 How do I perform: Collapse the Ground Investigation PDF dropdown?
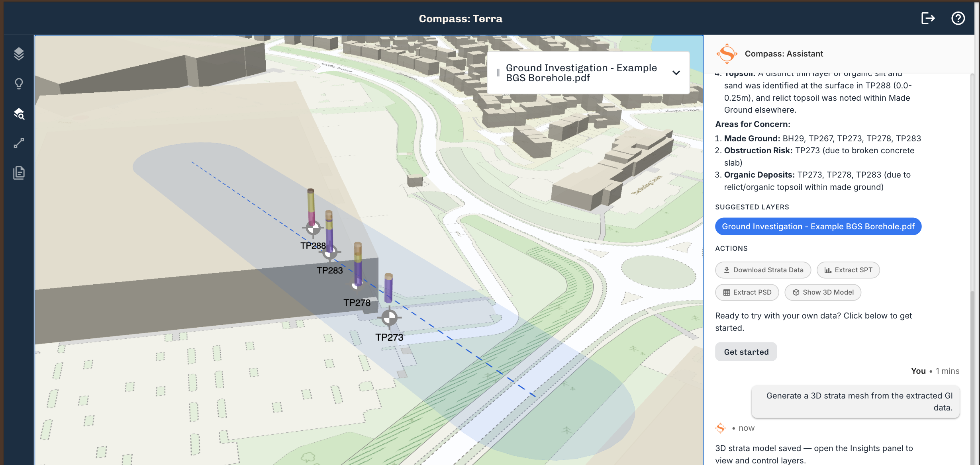coord(676,73)
